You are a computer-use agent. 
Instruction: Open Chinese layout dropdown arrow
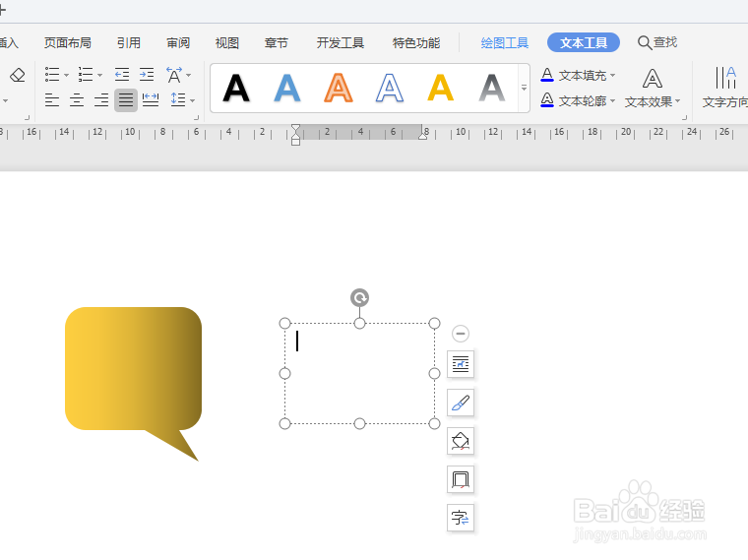coord(188,75)
